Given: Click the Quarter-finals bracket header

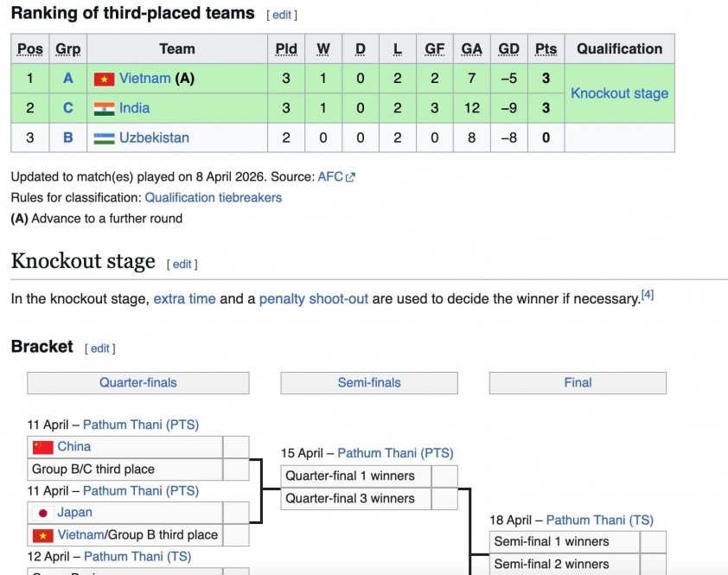Looking at the screenshot, I should pos(138,382).
